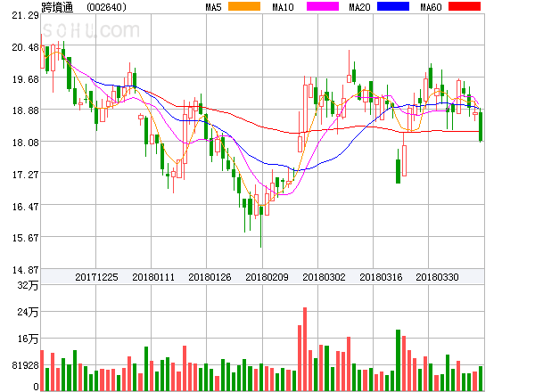Click the 18.88 price axis label
The width and height of the screenshot is (535, 392).
pos(25,110)
